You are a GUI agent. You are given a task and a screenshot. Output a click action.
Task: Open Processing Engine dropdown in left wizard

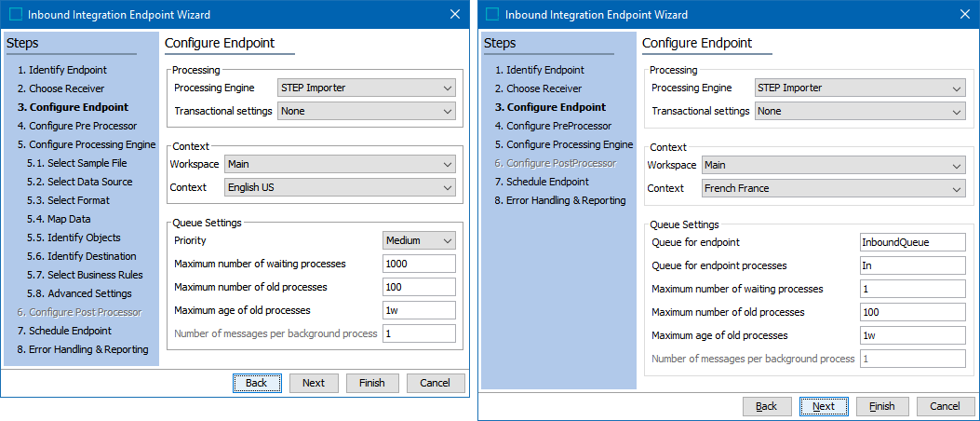367,88
